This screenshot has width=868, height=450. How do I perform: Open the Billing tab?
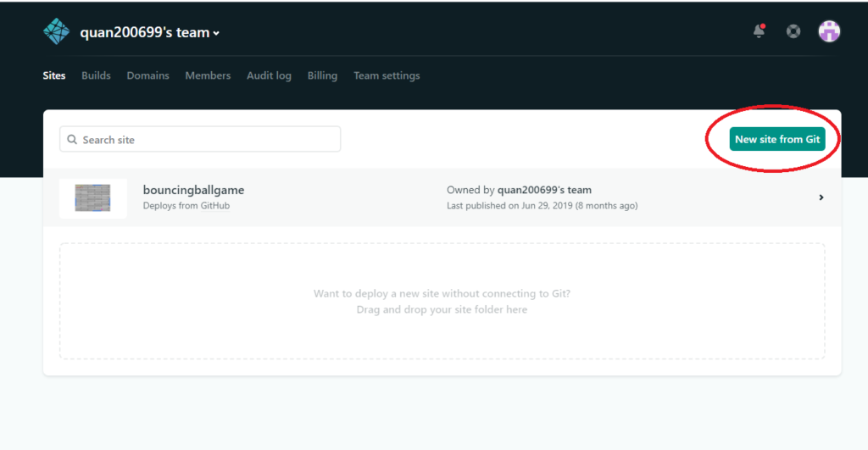(322, 75)
